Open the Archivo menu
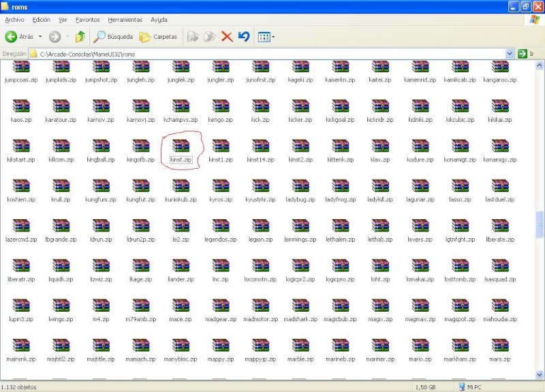 [14, 20]
